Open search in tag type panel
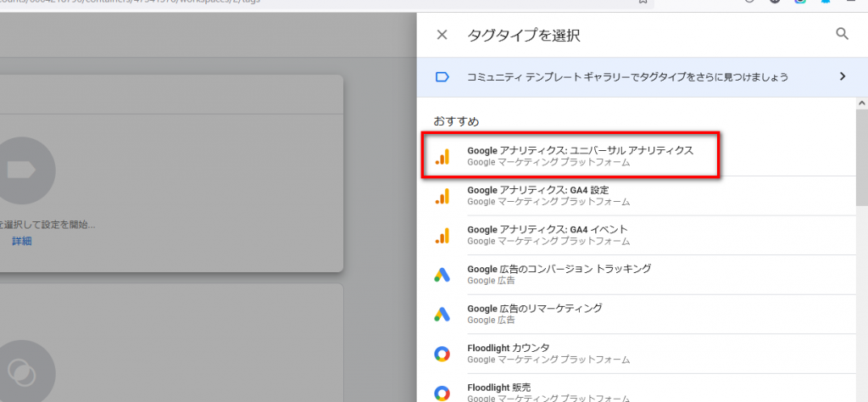The height and width of the screenshot is (402, 868). (842, 34)
